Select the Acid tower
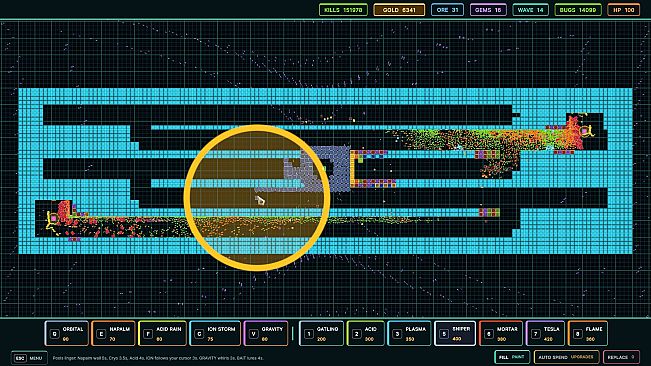Viewport: 651px width, 366px height. pos(366,333)
